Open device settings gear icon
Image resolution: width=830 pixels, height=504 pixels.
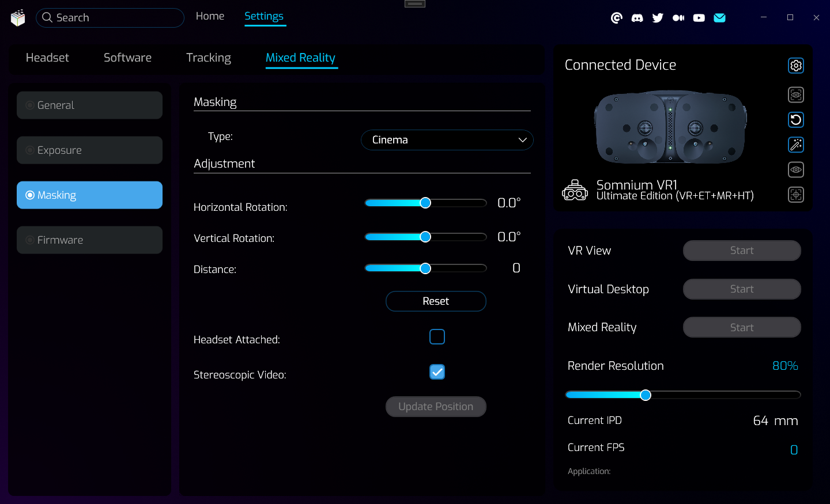[x=796, y=66]
